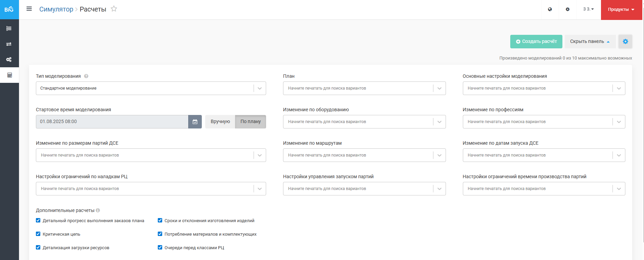The width and height of the screenshot is (644, 260).
Task: Click help icon next to Тип моделирования
Action: point(86,76)
